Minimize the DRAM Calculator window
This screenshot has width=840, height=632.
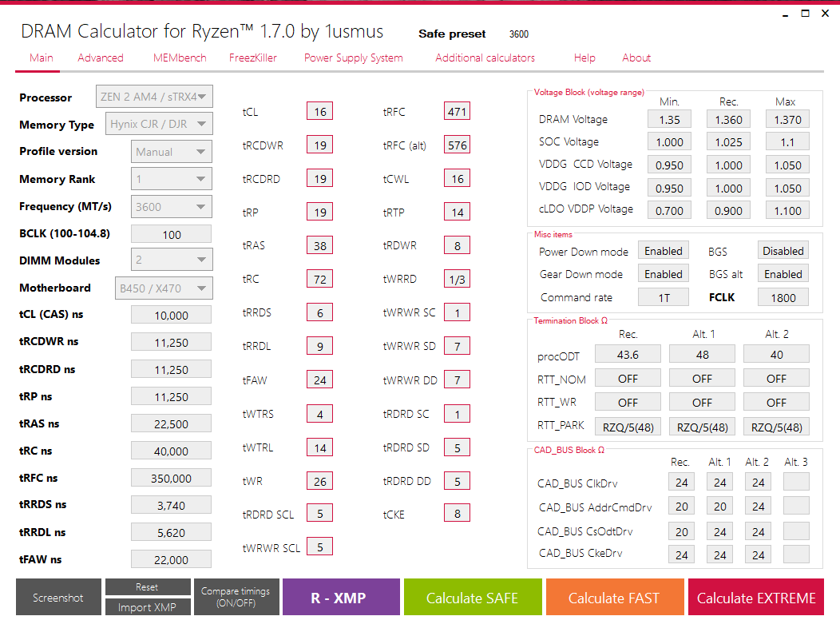click(786, 14)
